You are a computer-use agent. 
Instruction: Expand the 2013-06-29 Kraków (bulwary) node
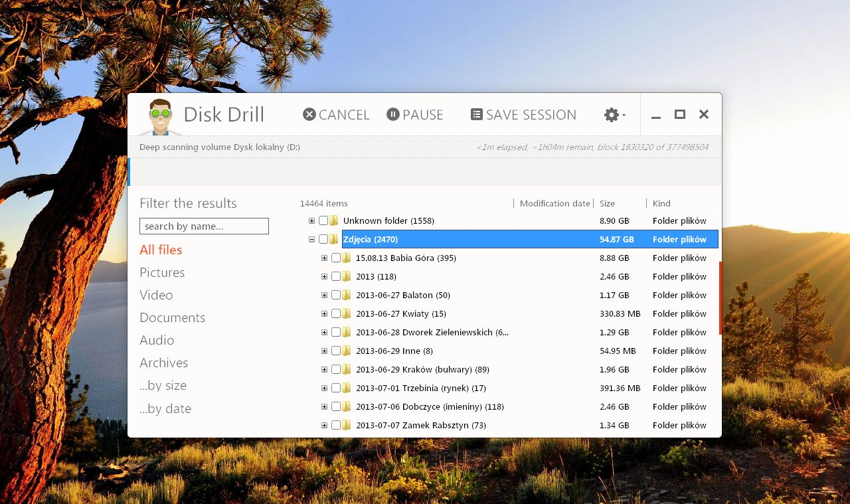[x=324, y=369]
